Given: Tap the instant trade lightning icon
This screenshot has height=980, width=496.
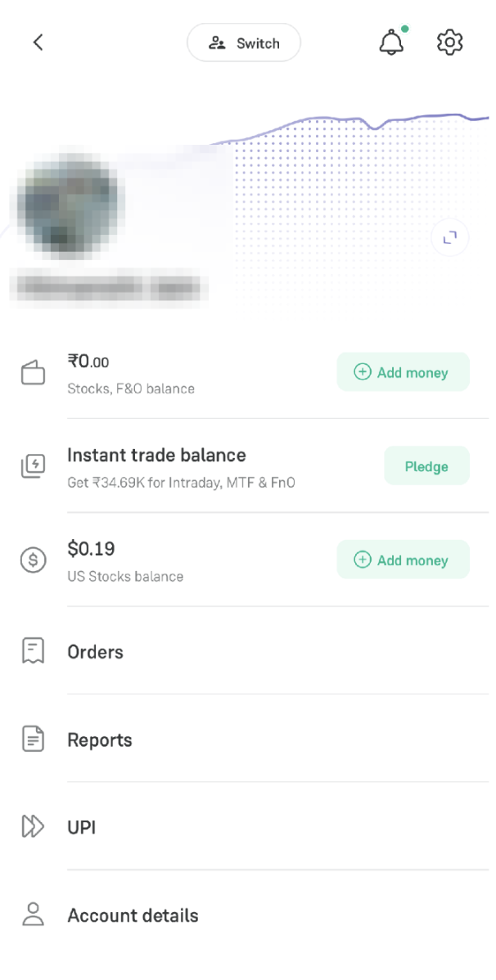Looking at the screenshot, I should (x=34, y=466).
